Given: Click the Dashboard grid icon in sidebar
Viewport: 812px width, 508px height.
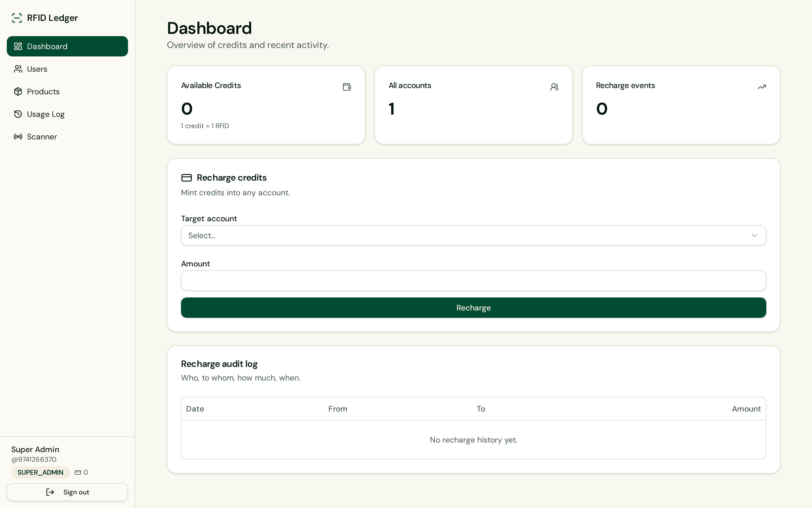Looking at the screenshot, I should point(18,46).
